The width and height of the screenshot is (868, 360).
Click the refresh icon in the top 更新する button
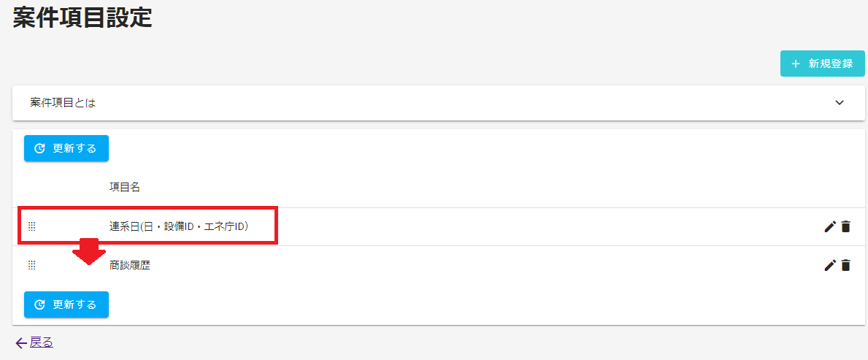[x=40, y=148]
